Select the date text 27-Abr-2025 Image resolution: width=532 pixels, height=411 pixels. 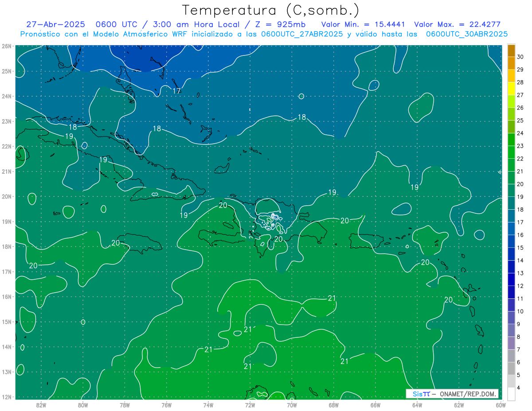click(x=55, y=24)
